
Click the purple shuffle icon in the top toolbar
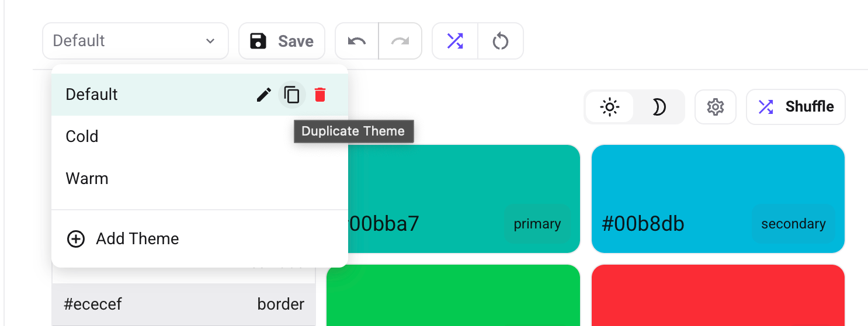455,41
